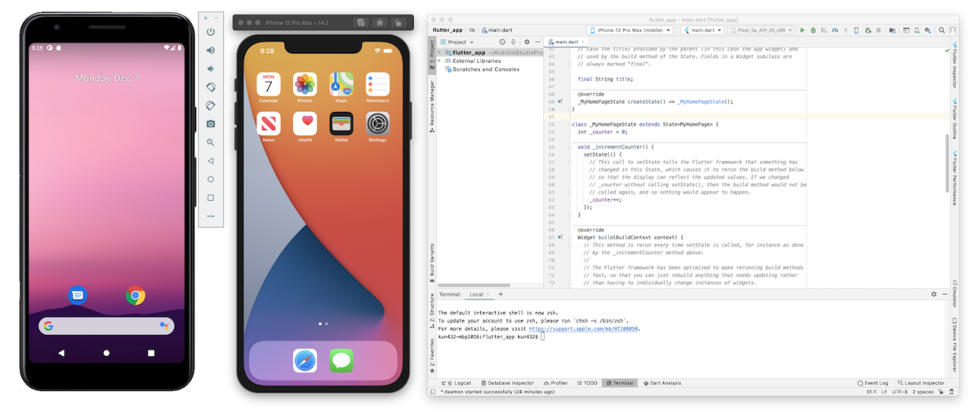The width and height of the screenshot is (980, 419).
Task: Click the Google search bar on Android
Action: (x=106, y=326)
